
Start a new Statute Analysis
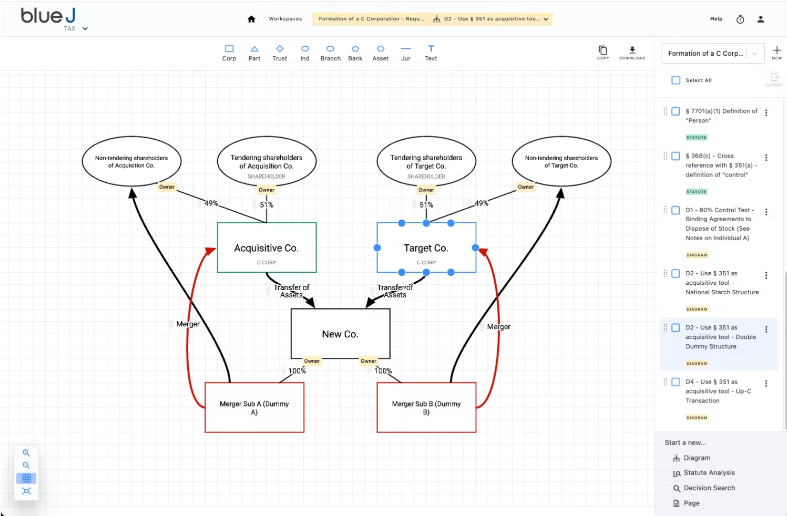tap(704, 473)
